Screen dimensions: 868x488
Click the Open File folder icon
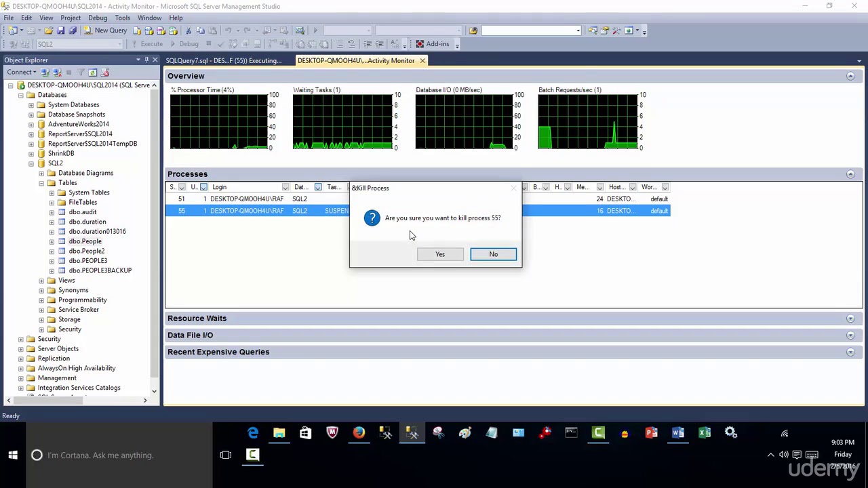point(49,30)
